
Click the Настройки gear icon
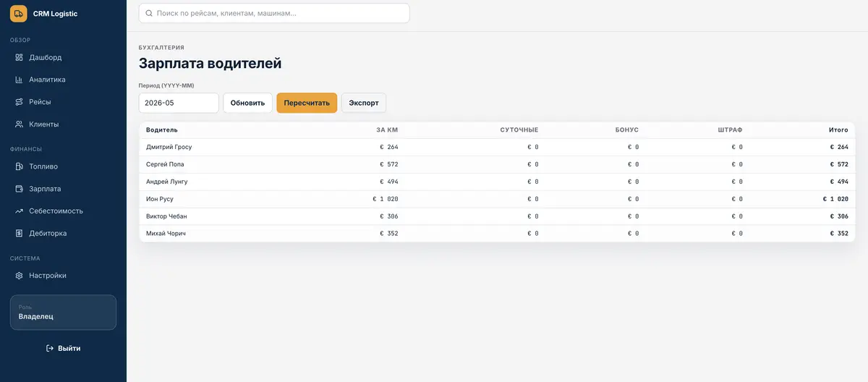[x=19, y=276]
